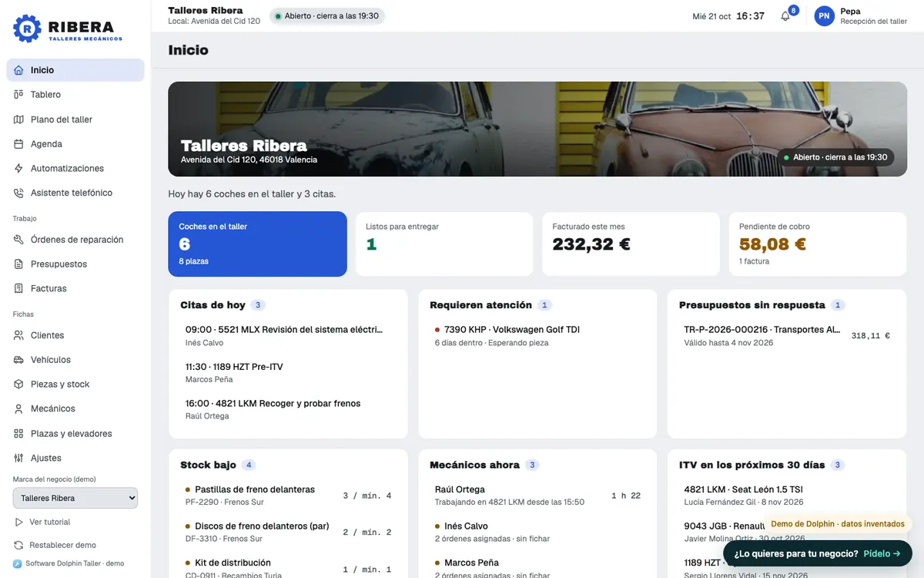Open the Coches en el taller card
This screenshot has height=578, width=924.
pyautogui.click(x=257, y=244)
